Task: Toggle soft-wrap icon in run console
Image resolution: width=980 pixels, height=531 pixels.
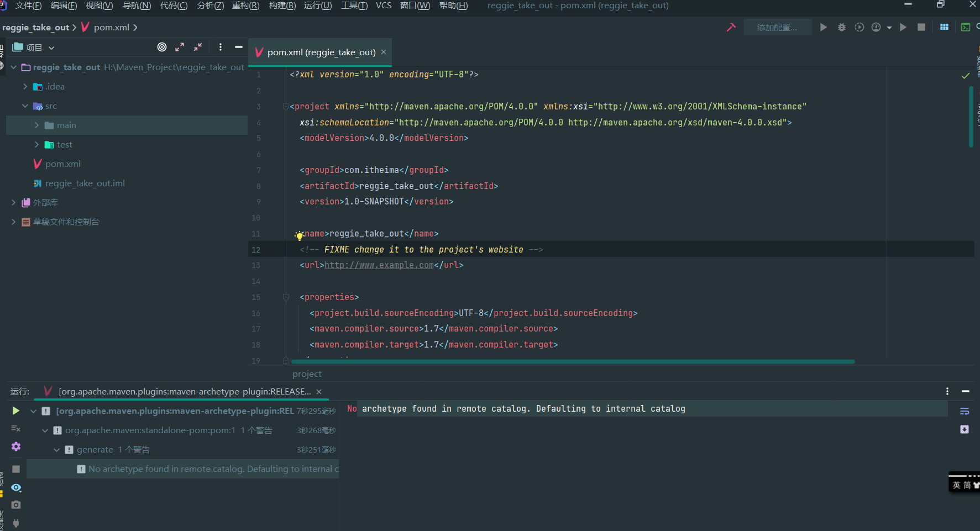Action: 965,411
